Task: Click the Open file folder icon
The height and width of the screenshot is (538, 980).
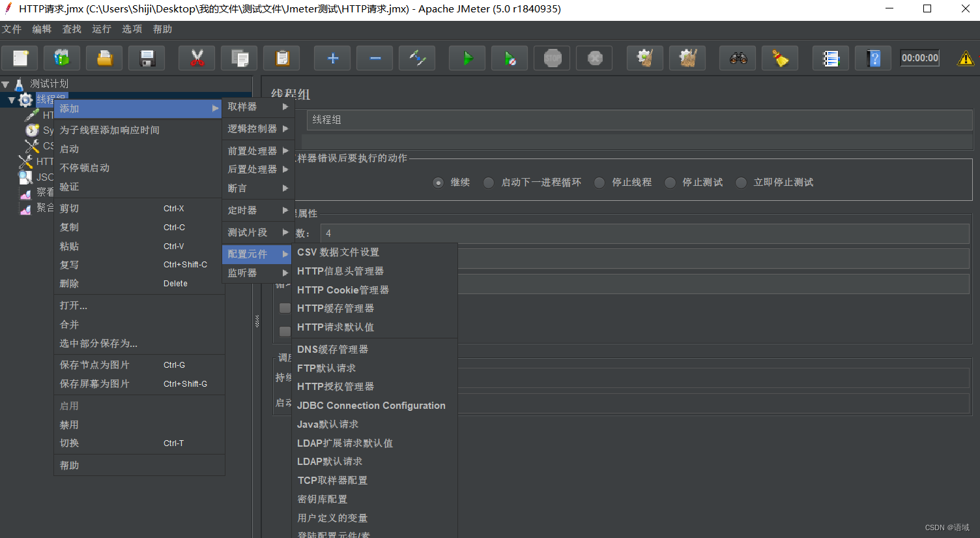Action: pos(105,58)
